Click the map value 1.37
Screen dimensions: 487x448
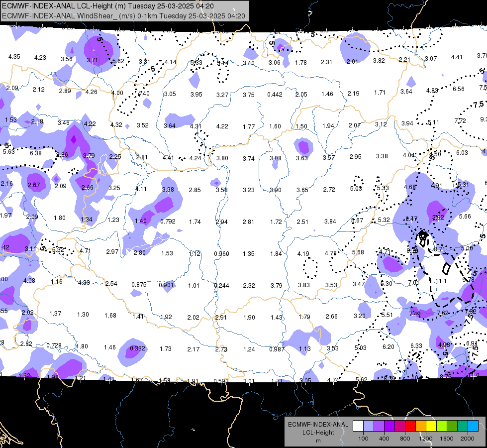(x=55, y=313)
